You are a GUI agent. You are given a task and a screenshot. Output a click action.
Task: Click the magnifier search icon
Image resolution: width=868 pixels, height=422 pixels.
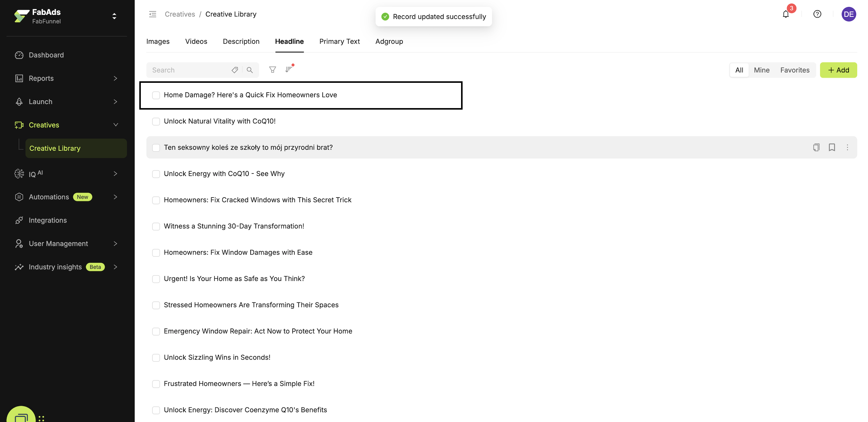pyautogui.click(x=250, y=70)
